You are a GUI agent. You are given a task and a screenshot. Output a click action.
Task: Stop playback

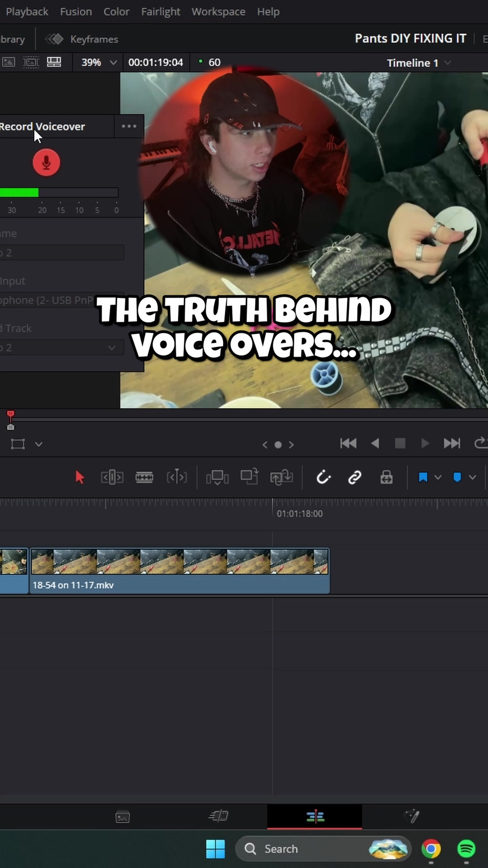pyautogui.click(x=400, y=443)
